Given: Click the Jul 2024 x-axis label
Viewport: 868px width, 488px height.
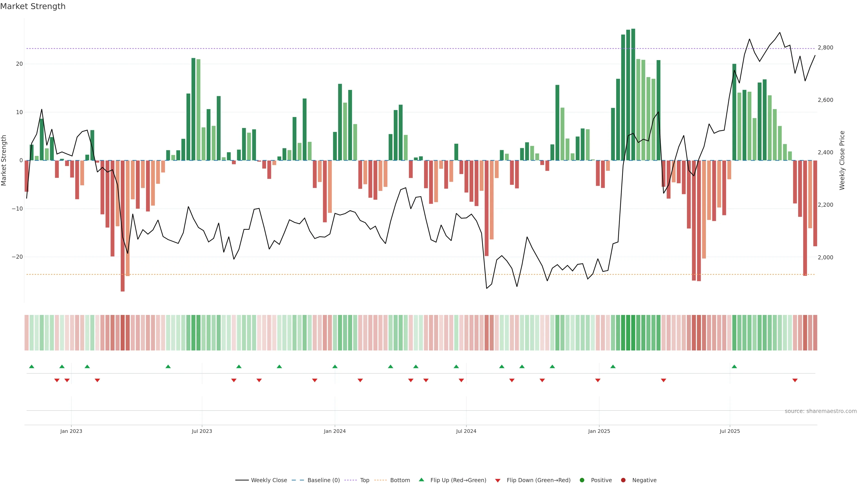Looking at the screenshot, I should [466, 431].
